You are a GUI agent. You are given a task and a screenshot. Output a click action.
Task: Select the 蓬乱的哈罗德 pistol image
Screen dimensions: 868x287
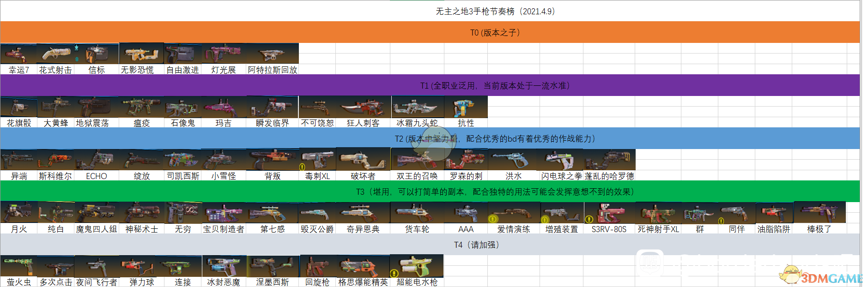coord(609,160)
